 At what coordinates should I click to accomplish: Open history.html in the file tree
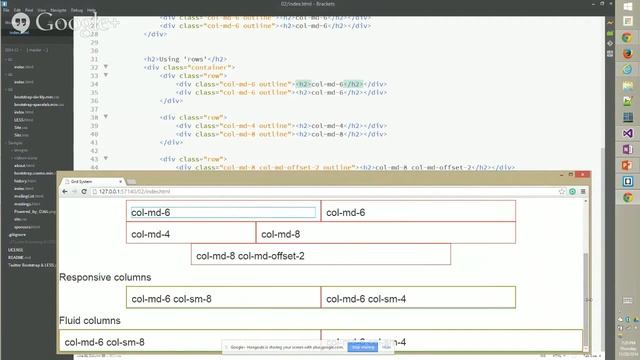[25, 181]
